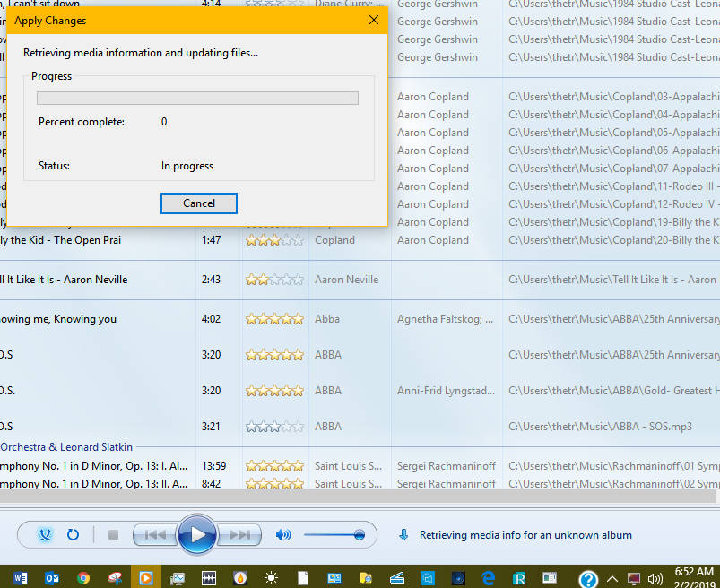720x588 pixels.
Task: Adjust the volume slider
Action: [334, 535]
